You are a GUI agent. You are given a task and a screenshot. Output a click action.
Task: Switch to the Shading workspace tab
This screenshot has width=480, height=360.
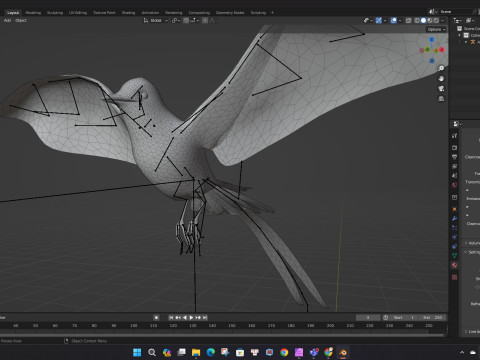coord(128,13)
